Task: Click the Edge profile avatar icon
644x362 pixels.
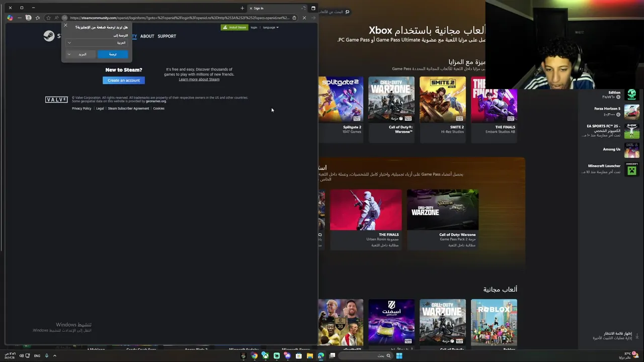Action: pos(29,18)
